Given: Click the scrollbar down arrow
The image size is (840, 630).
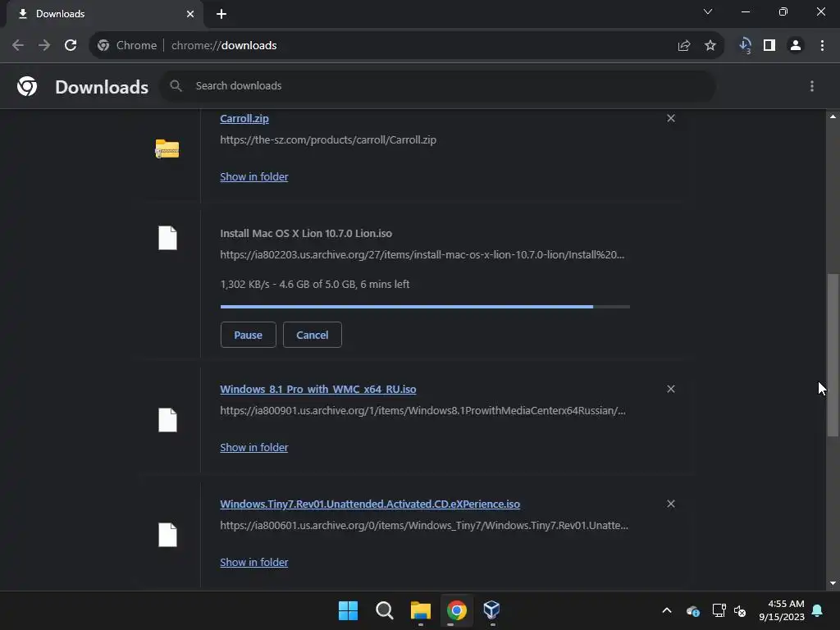Looking at the screenshot, I should coord(833,583).
